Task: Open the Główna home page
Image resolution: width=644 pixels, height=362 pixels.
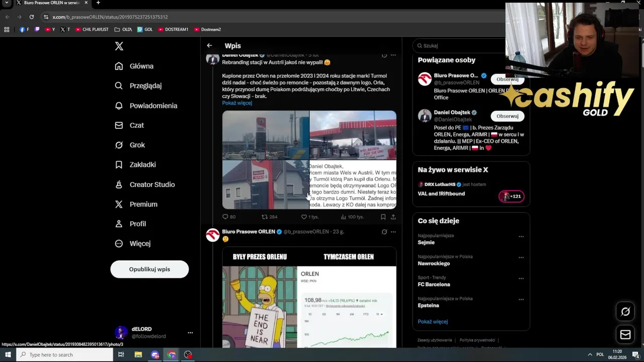Action: pos(134,66)
